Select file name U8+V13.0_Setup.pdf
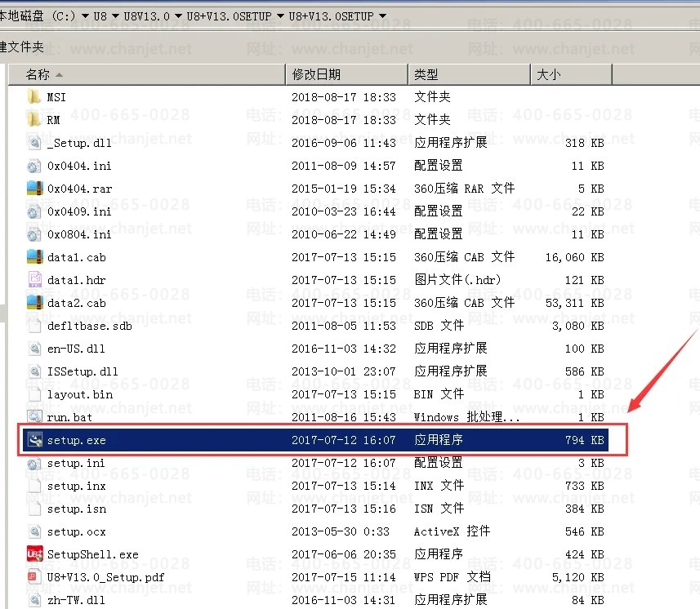This screenshot has width=700, height=609. (106, 577)
